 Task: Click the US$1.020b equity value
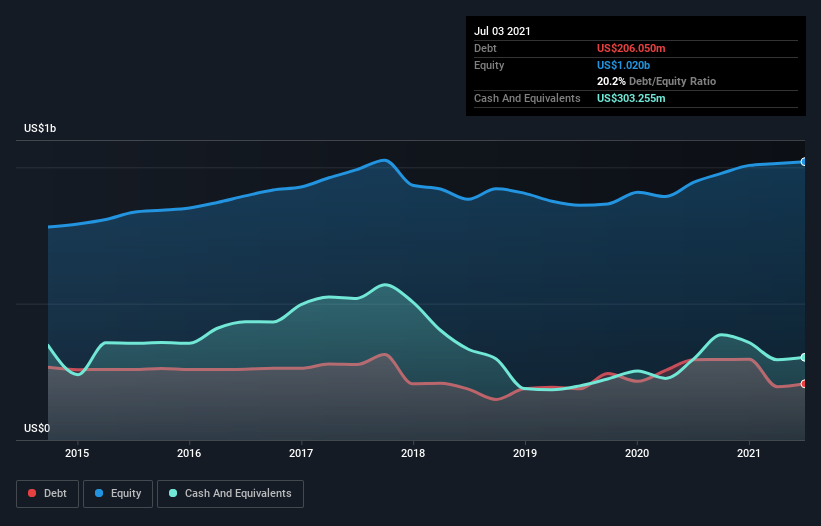point(623,65)
